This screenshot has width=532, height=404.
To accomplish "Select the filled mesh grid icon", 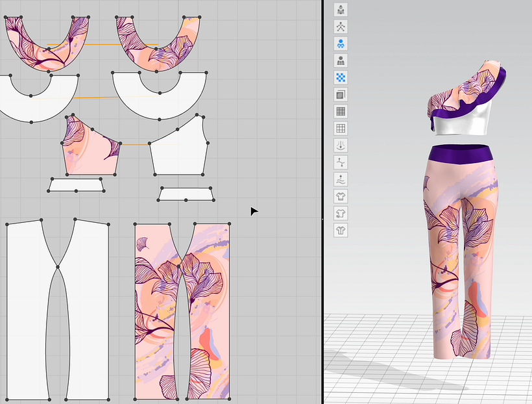I will tap(341, 112).
